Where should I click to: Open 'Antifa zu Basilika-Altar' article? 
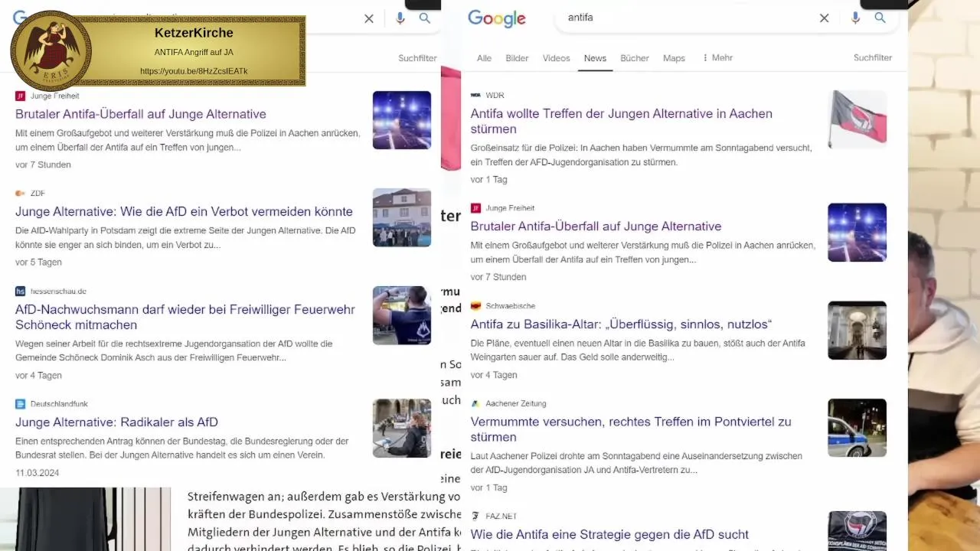621,324
